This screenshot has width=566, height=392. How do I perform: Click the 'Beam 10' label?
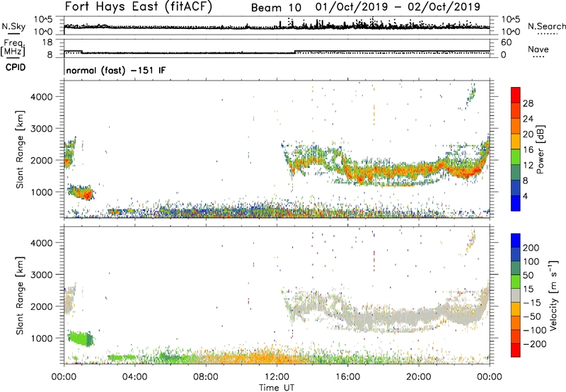coord(276,8)
